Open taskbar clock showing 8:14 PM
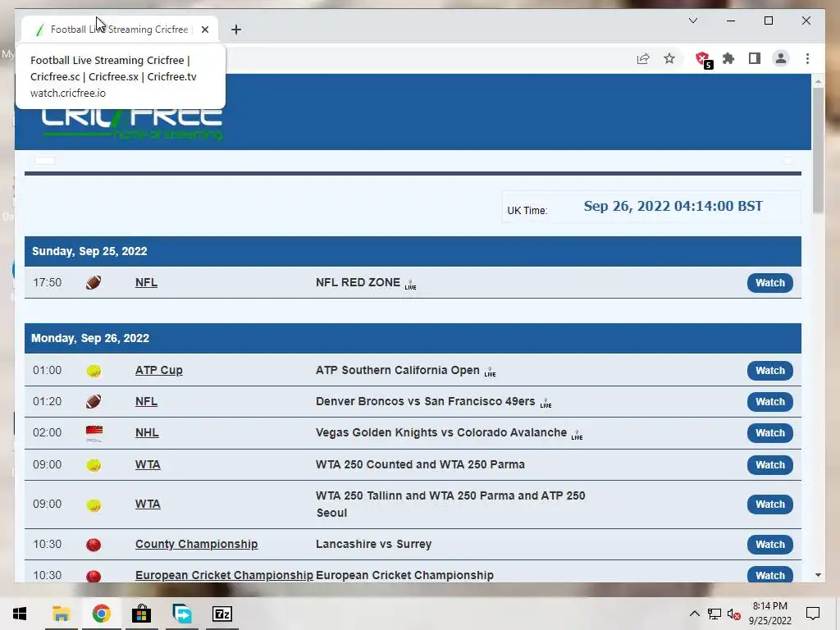Screen dimensions: 840x630 click(x=769, y=614)
